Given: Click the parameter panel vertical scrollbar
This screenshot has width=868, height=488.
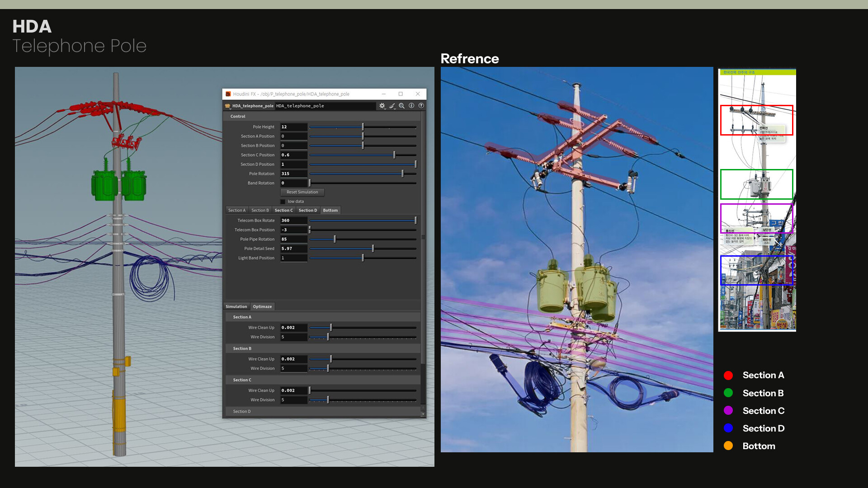Looking at the screenshot, I should (x=423, y=238).
